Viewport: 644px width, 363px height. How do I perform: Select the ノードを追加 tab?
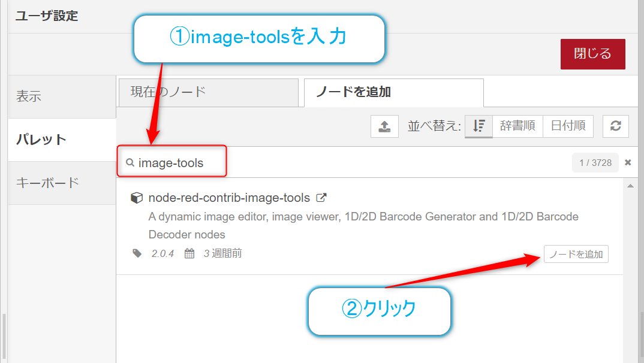pyautogui.click(x=394, y=92)
